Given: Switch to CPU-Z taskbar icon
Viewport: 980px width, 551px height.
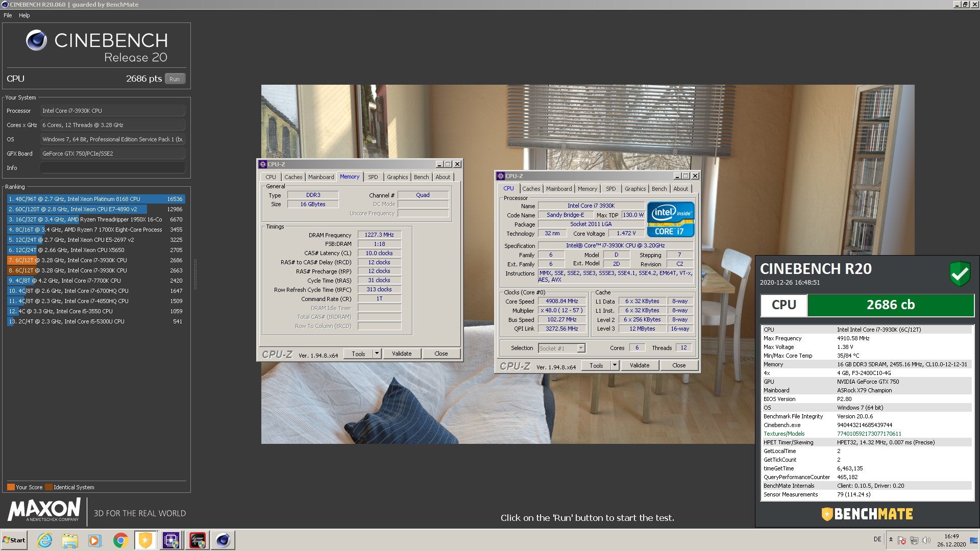Looking at the screenshot, I should click(171, 540).
